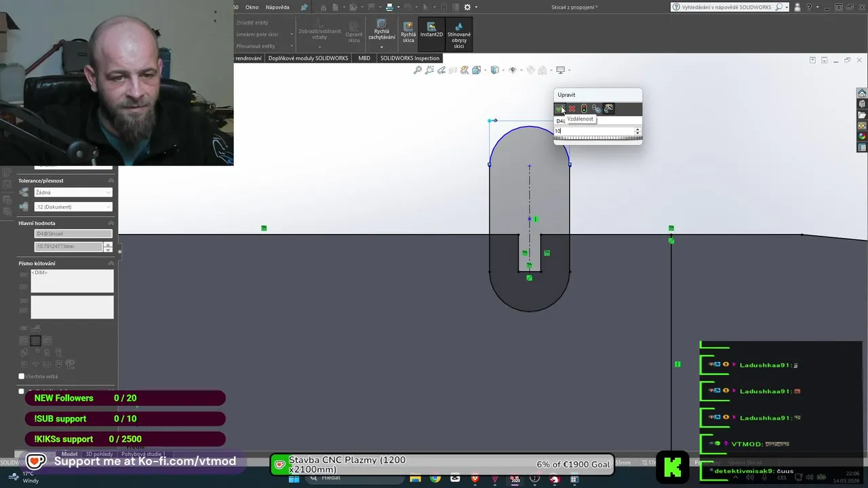Click the spinner arrows of the Upravit value field
This screenshot has height=488, width=868.
coord(637,131)
